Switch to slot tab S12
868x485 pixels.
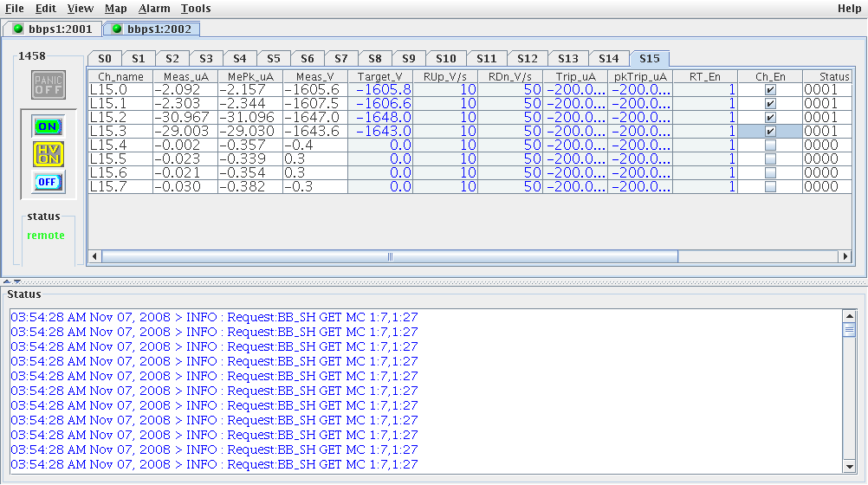[x=527, y=59]
